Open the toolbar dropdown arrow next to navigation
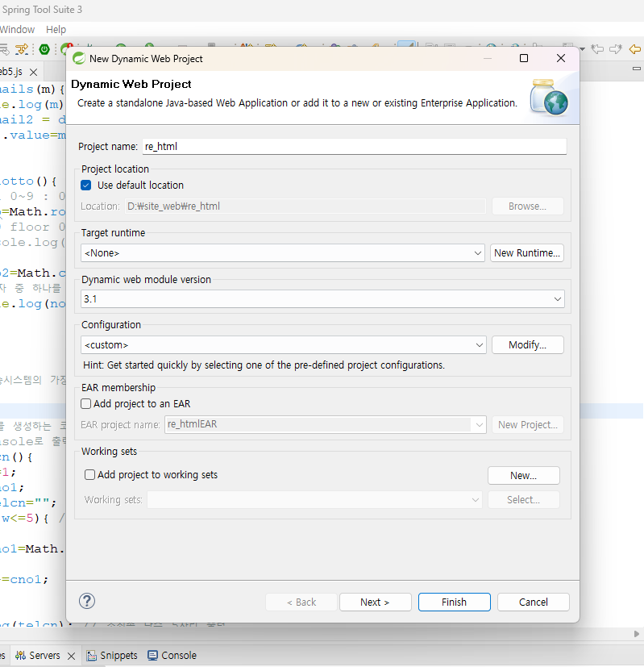 [583, 49]
